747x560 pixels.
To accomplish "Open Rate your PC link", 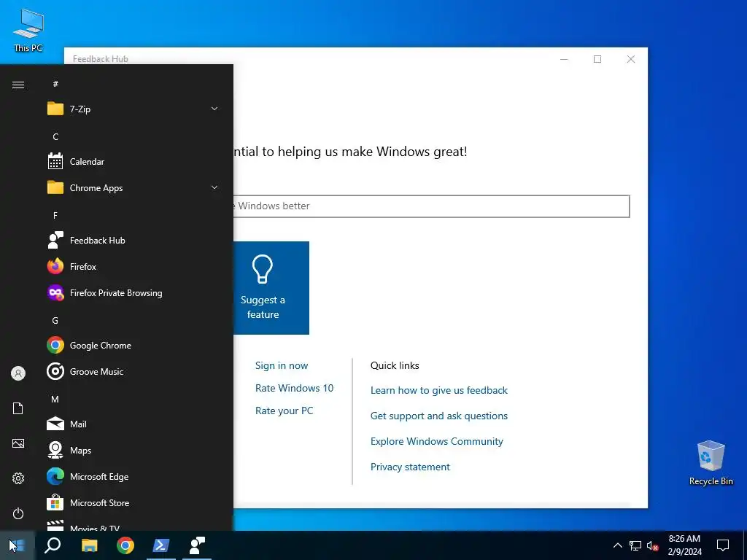I will coord(285,411).
